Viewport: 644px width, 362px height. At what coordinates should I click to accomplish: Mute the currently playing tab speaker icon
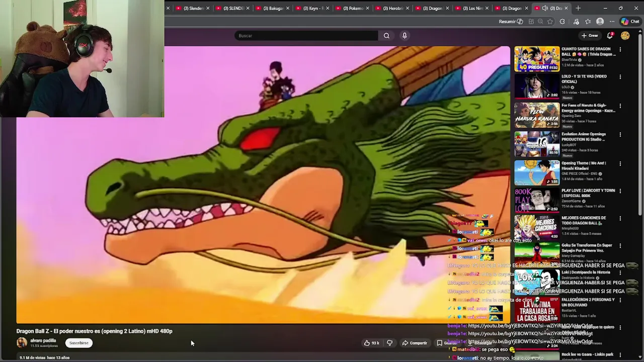[x=545, y=8]
